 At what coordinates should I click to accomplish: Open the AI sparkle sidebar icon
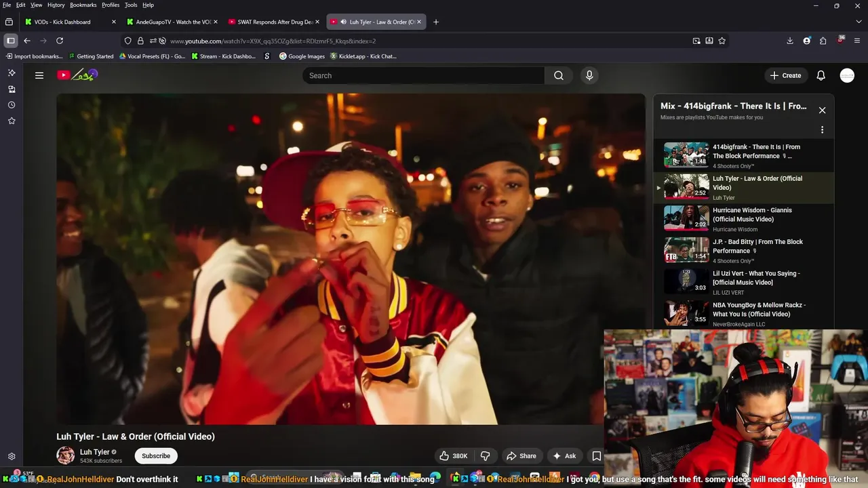tap(12, 73)
